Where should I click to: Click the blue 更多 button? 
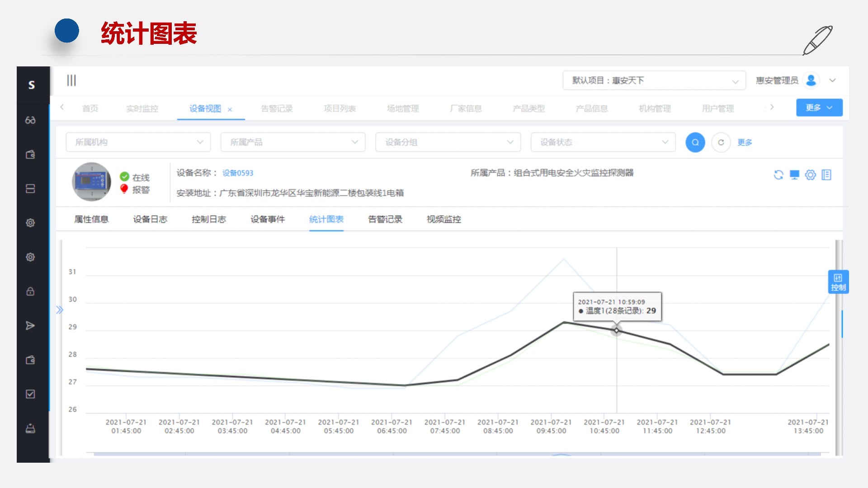pyautogui.click(x=819, y=108)
